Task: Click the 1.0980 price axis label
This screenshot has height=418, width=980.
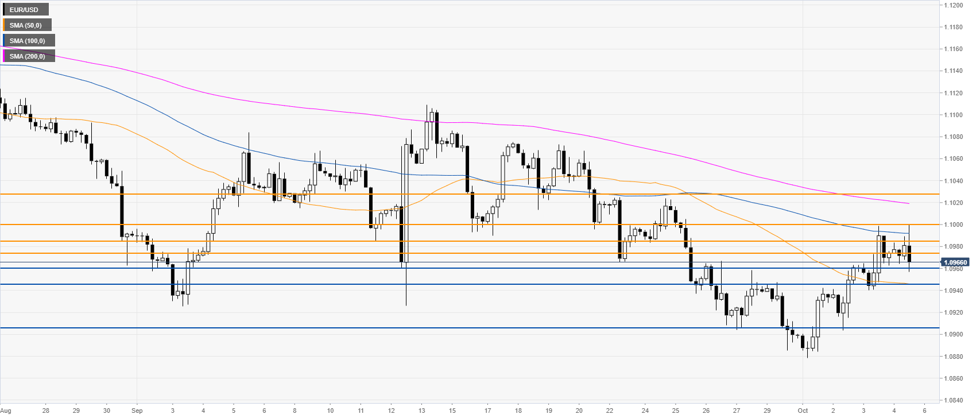Action: tap(954, 246)
